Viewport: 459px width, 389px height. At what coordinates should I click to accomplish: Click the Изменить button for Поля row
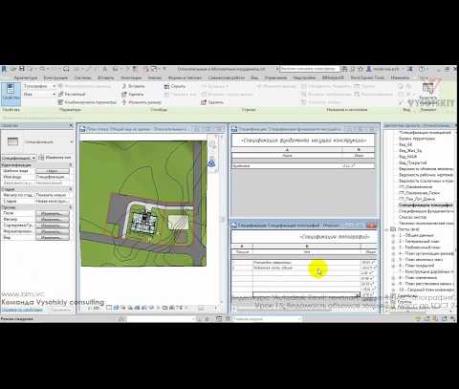(x=52, y=213)
